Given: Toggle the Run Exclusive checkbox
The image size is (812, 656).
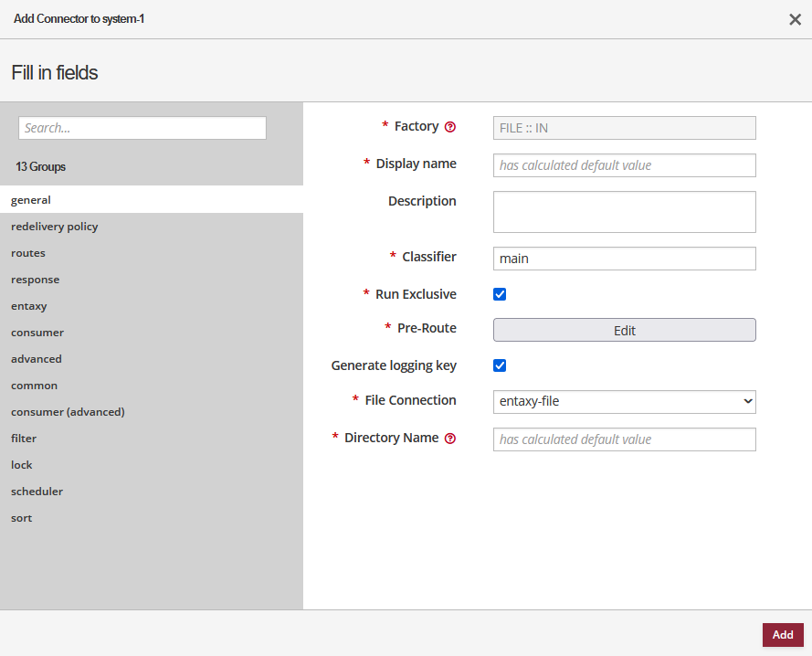Looking at the screenshot, I should tap(500, 294).
